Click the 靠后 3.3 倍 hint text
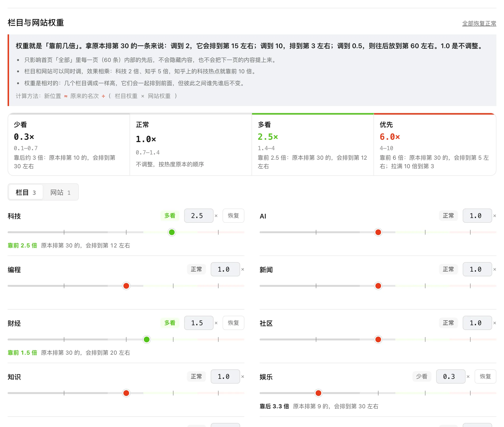 274,406
